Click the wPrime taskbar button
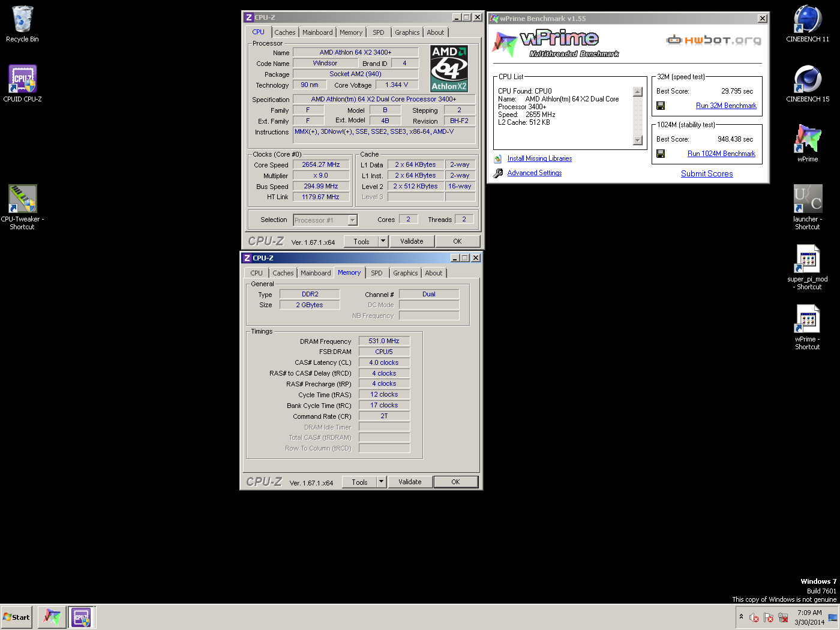The image size is (840, 630). click(x=52, y=617)
